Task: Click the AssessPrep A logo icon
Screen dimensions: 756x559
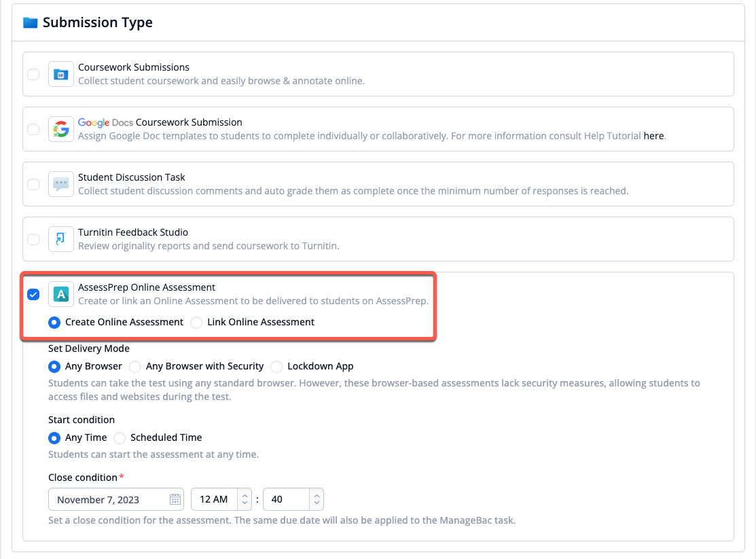Action: [60, 294]
